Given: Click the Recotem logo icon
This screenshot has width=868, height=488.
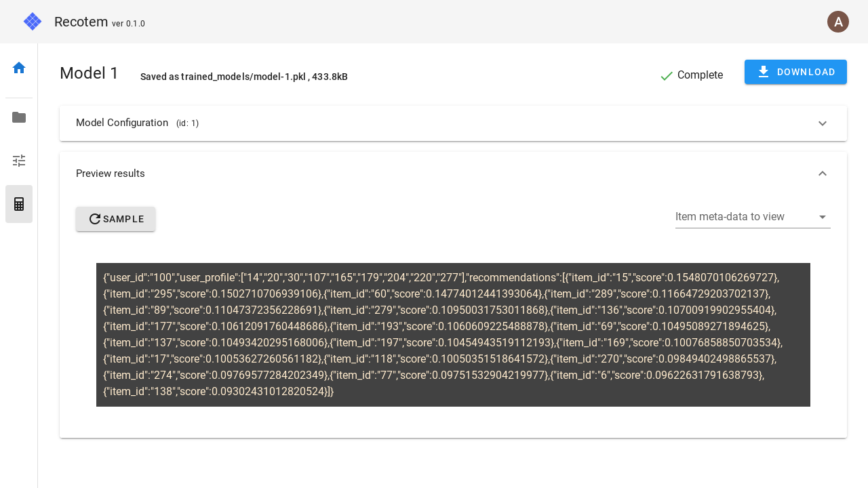Looking at the screenshot, I should pos(33,22).
